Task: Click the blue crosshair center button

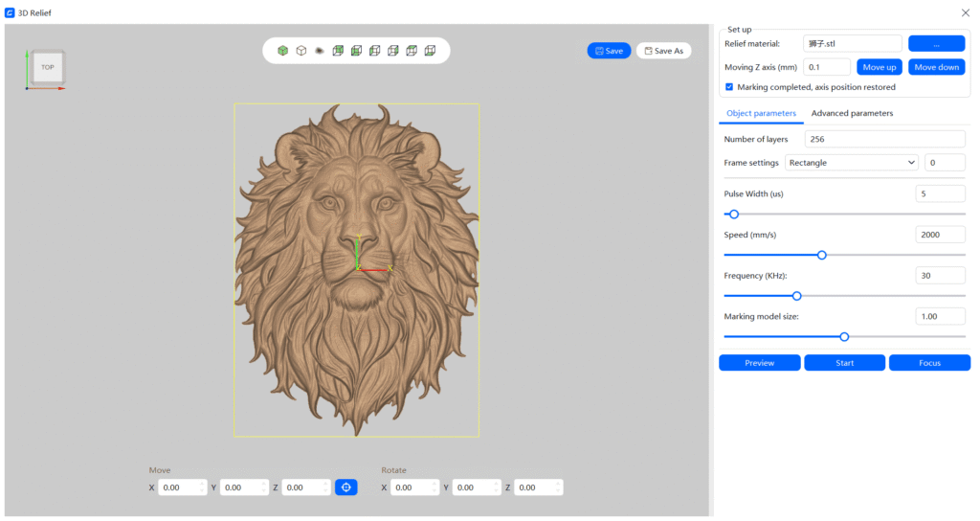Action: (345, 487)
